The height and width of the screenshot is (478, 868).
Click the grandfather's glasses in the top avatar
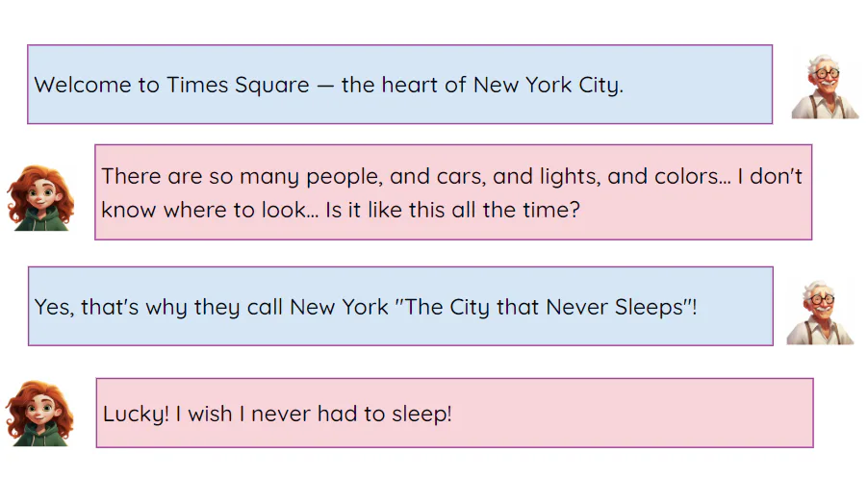pyautogui.click(x=826, y=74)
